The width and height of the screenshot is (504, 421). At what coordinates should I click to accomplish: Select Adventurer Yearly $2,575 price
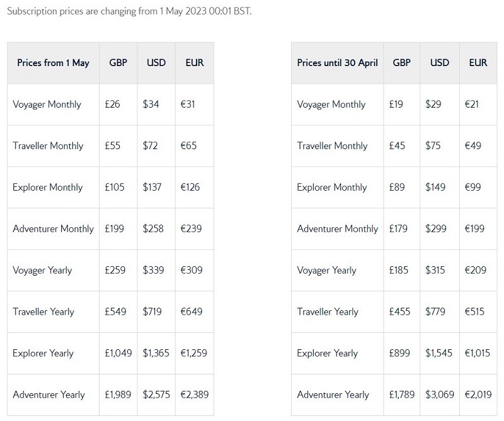(x=156, y=395)
